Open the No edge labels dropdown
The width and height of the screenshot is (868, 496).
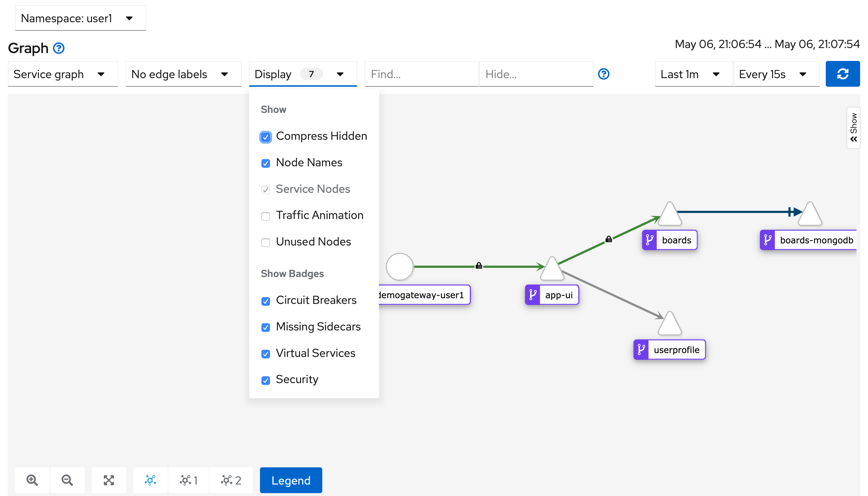(x=183, y=74)
